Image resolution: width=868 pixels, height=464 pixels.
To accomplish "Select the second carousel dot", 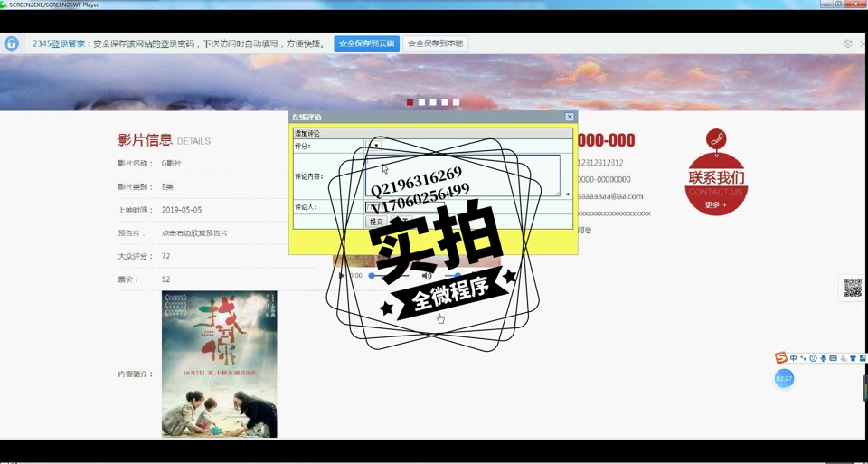I will (x=421, y=102).
